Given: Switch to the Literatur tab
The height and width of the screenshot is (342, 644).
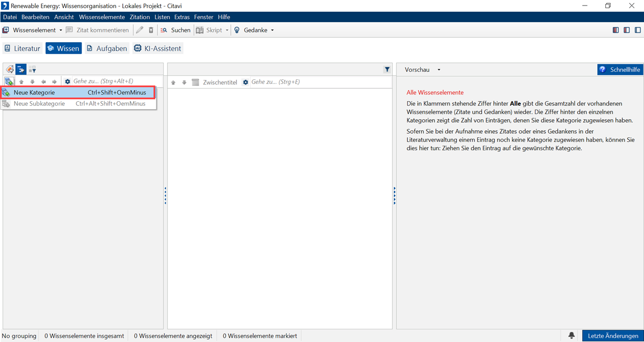Looking at the screenshot, I should 22,48.
